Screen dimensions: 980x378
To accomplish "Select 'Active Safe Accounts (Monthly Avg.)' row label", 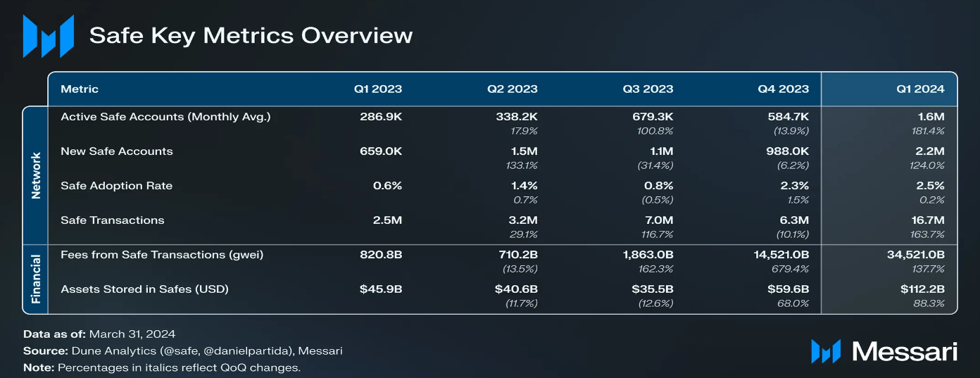I will (165, 117).
